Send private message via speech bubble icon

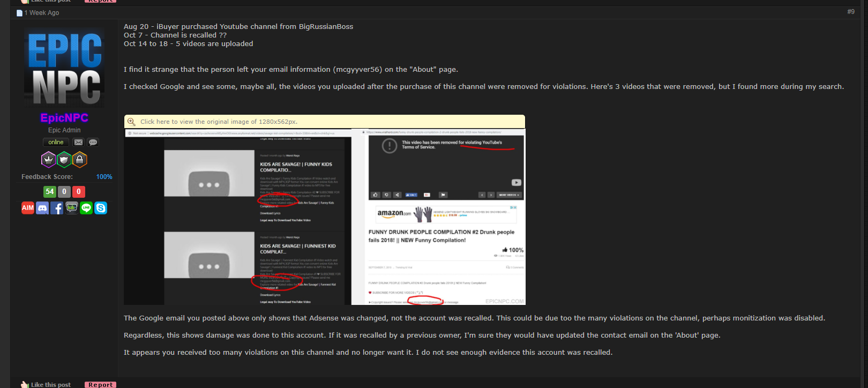(x=93, y=142)
